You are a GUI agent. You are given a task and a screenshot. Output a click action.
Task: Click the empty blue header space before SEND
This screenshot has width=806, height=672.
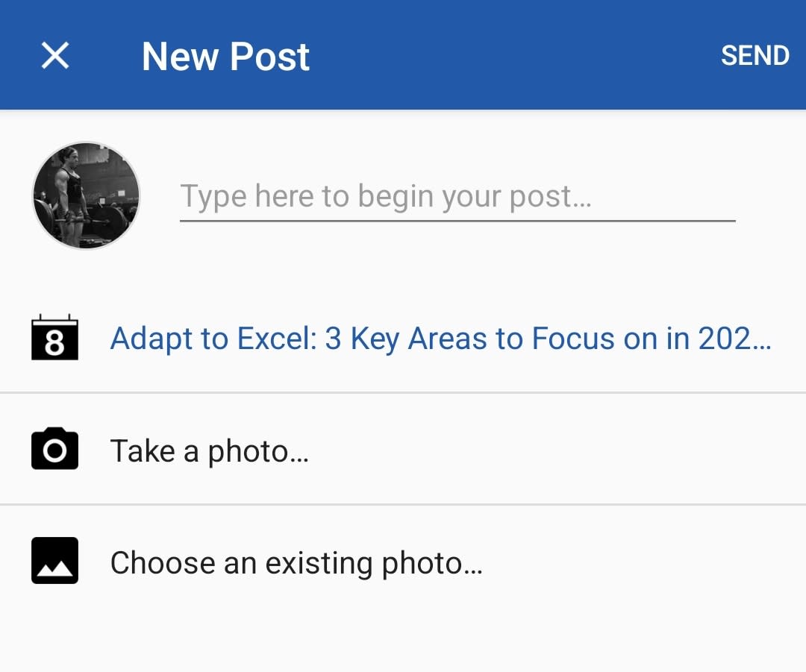(x=514, y=55)
